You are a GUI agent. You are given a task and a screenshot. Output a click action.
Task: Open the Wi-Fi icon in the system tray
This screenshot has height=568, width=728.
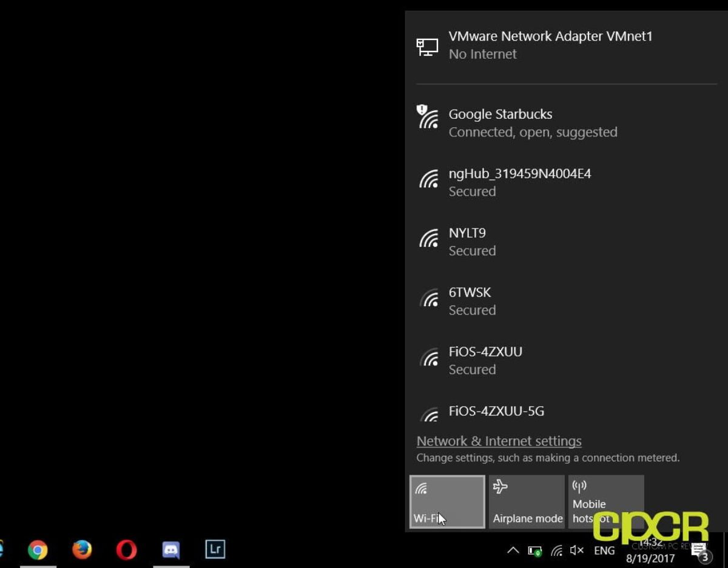coord(556,550)
